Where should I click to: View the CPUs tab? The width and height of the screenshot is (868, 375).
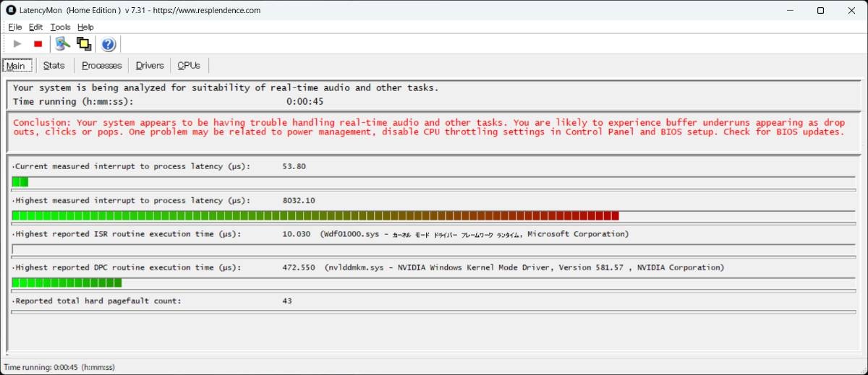click(x=189, y=66)
